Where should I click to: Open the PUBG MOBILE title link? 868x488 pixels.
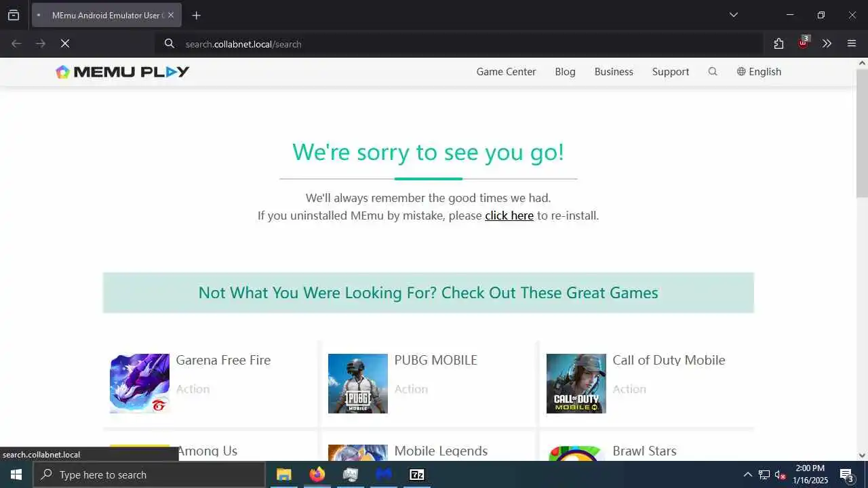click(435, 360)
